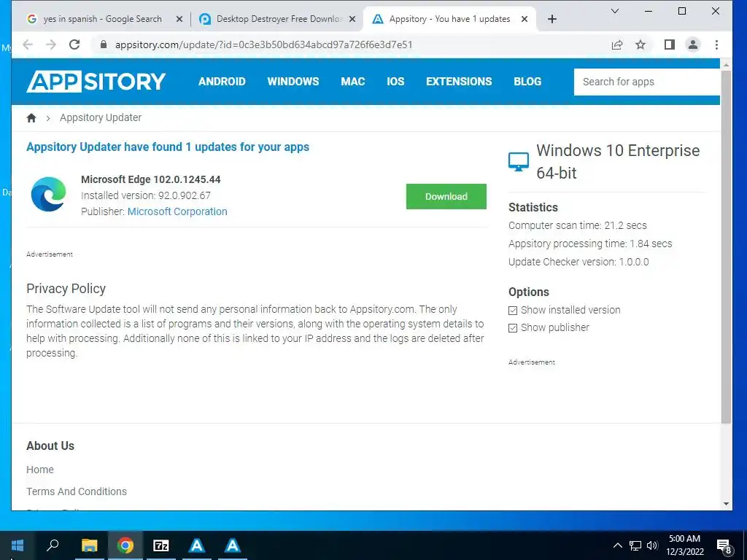The image size is (747, 560).
Task: Open the EXTENSIONS menu
Action: (x=459, y=82)
